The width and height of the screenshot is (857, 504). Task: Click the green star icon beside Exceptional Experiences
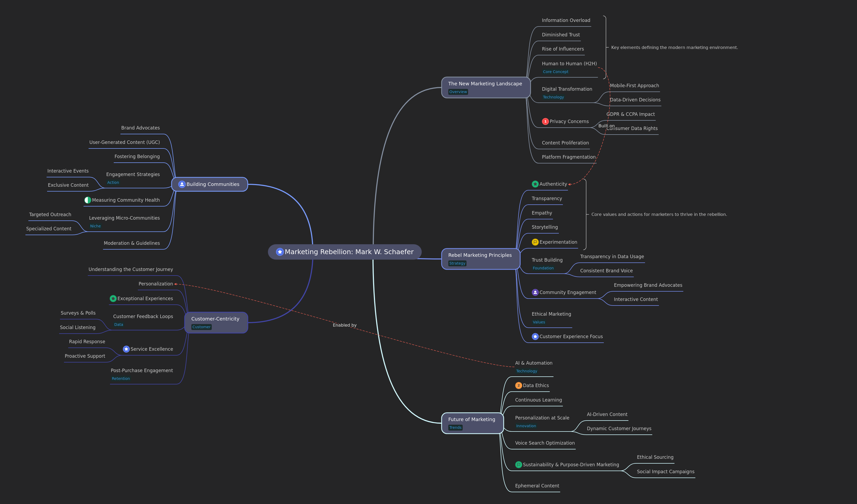pos(113,298)
